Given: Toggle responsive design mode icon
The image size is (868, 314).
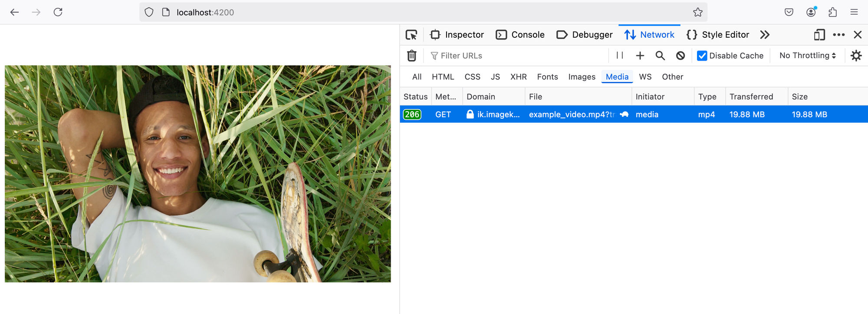Looking at the screenshot, I should [819, 35].
